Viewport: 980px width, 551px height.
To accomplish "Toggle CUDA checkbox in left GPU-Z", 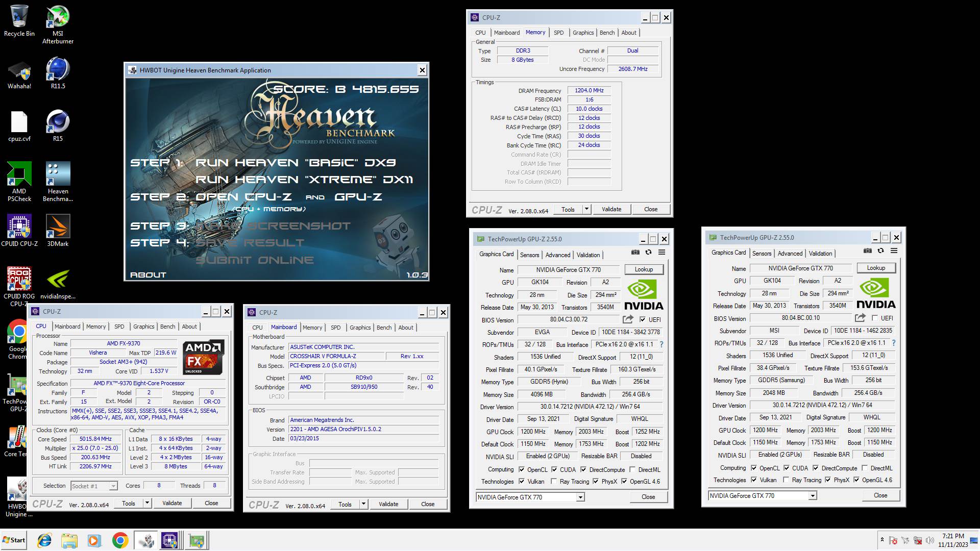I will click(554, 469).
